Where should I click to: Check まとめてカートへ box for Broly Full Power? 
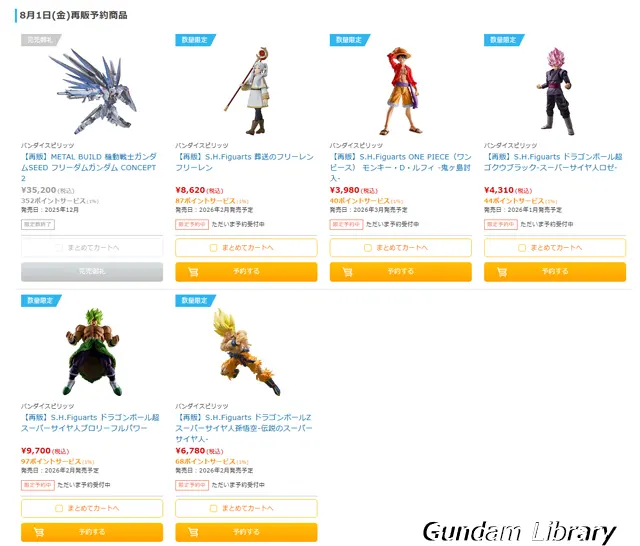click(x=59, y=508)
